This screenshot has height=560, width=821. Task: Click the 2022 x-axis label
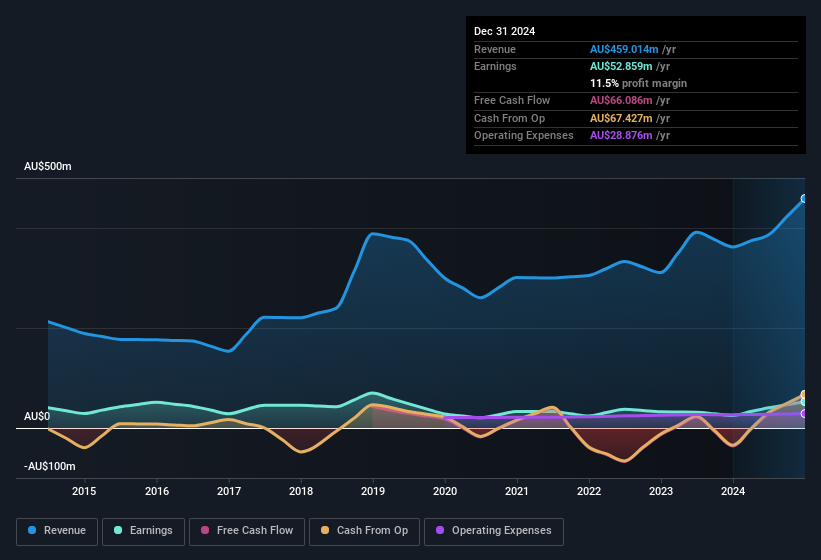coord(589,491)
